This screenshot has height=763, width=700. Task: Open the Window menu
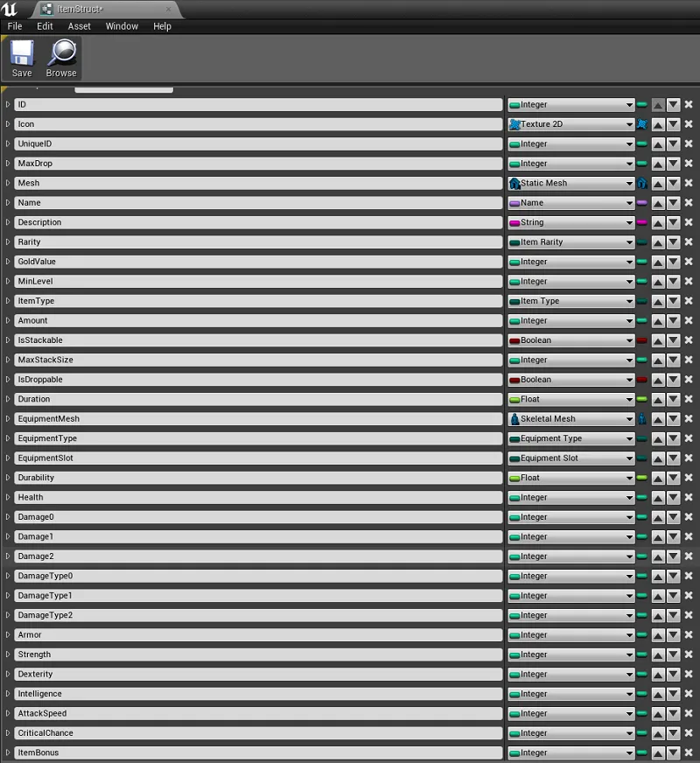pyautogui.click(x=122, y=26)
